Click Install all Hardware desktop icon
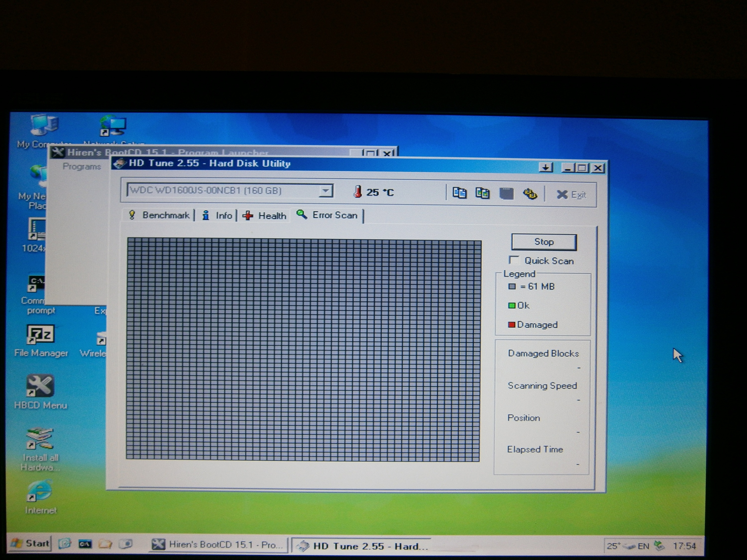 [x=40, y=438]
